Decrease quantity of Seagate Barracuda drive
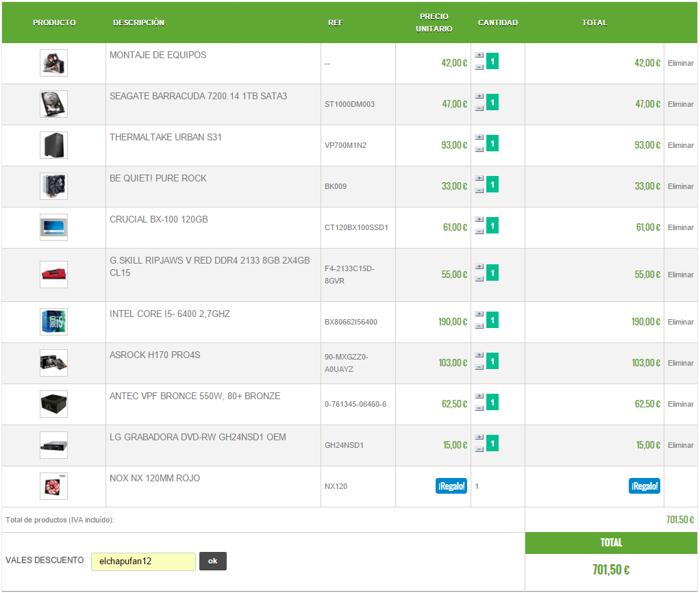Screen dimensions: 700x593 (x=479, y=108)
